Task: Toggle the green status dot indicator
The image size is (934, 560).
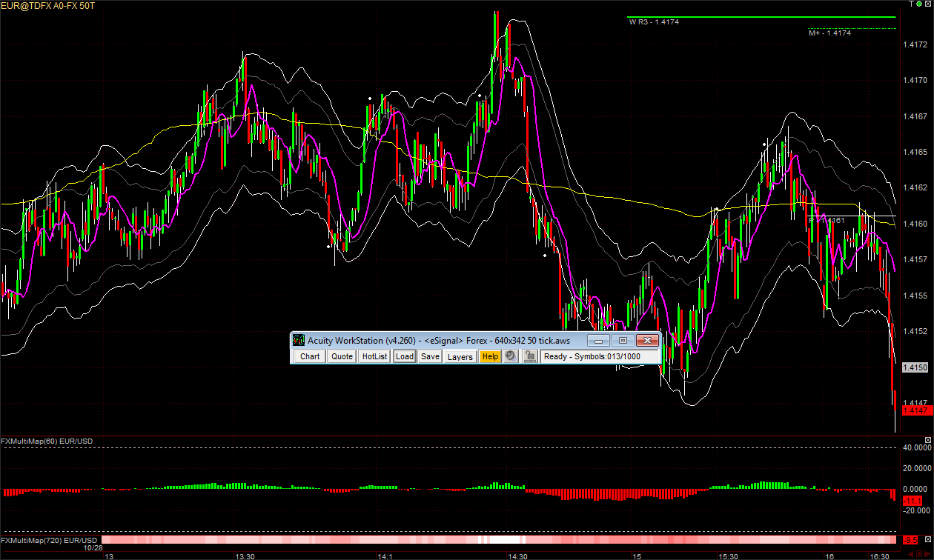Action: tap(919, 4)
